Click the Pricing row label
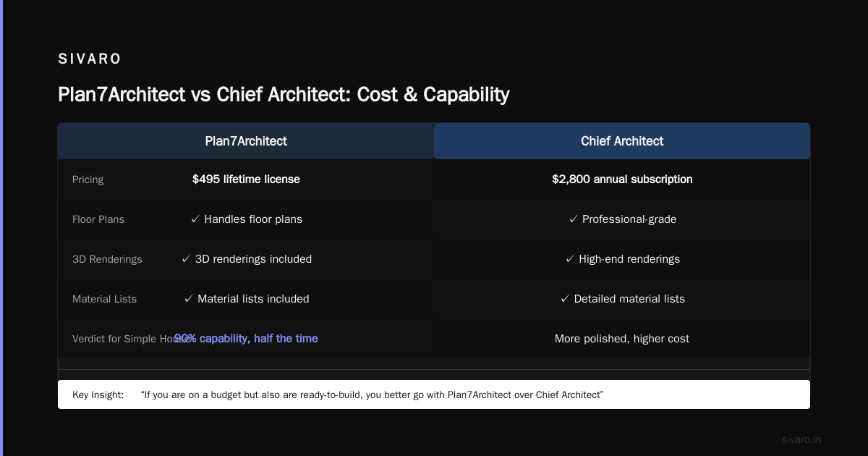The image size is (868, 456). click(x=88, y=180)
